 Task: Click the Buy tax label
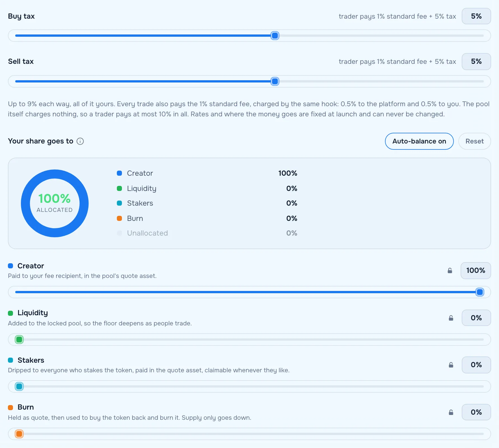[x=21, y=16]
